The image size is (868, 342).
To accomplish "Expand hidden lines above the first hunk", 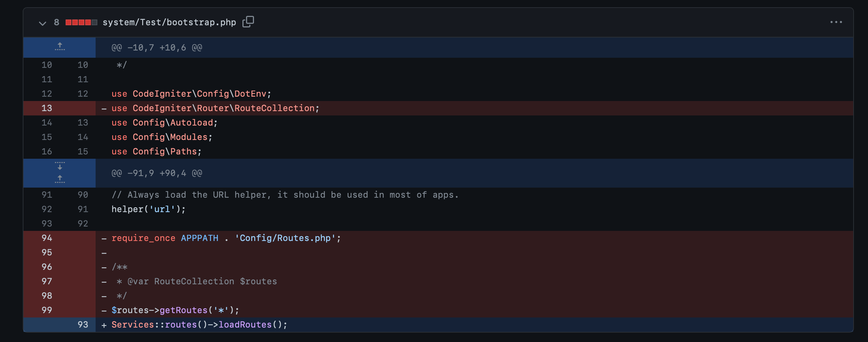I will (60, 47).
